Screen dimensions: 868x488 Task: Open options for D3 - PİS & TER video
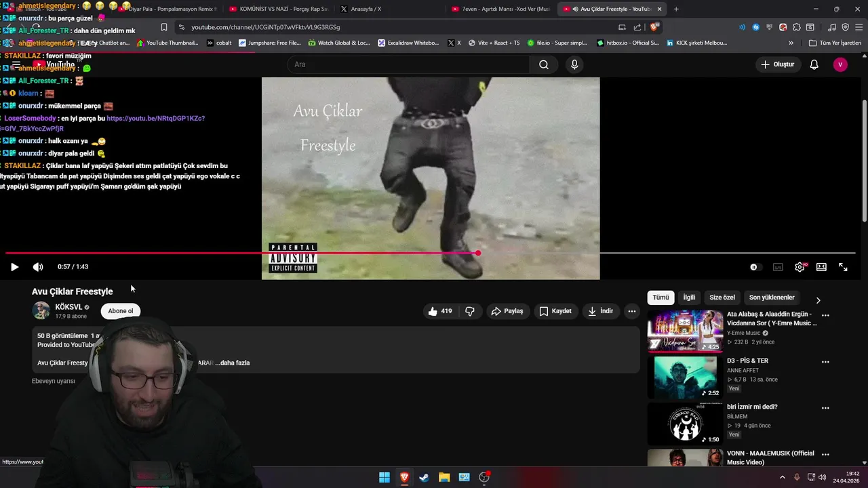tap(825, 362)
